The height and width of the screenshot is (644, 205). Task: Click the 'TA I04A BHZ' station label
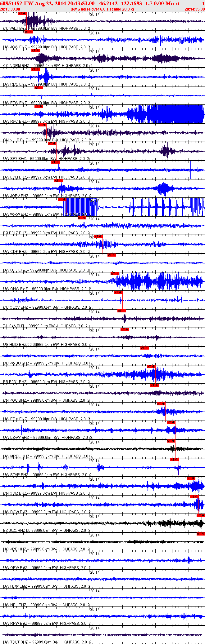tap(14, 326)
